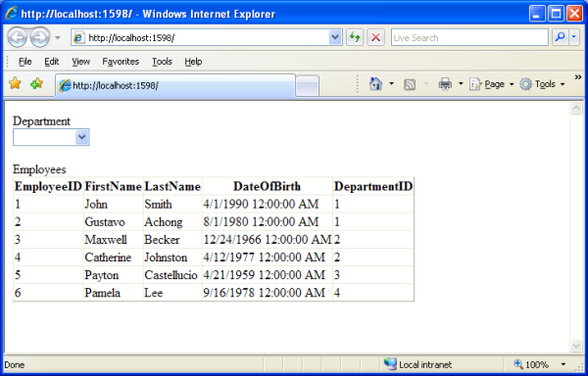Click the Smith last name cell
This screenshot has height=376, width=588.
[x=172, y=204]
